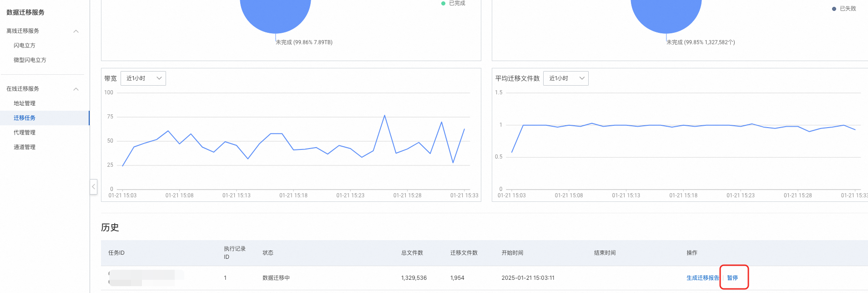This screenshot has width=868, height=293.
Task: Click bandwidth chart peak near 15:26
Action: tap(384, 115)
